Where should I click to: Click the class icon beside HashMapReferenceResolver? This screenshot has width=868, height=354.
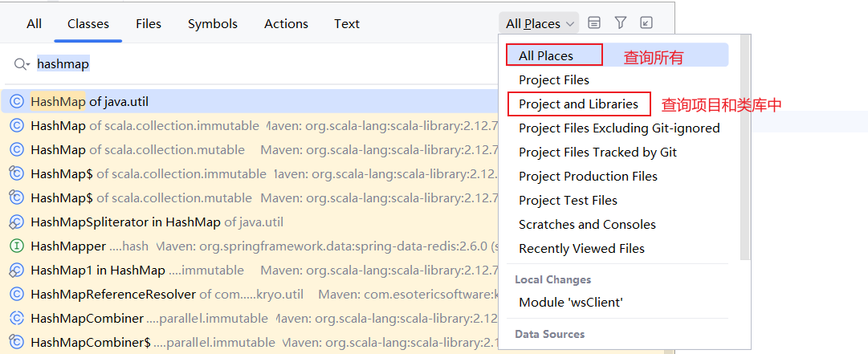(16, 295)
